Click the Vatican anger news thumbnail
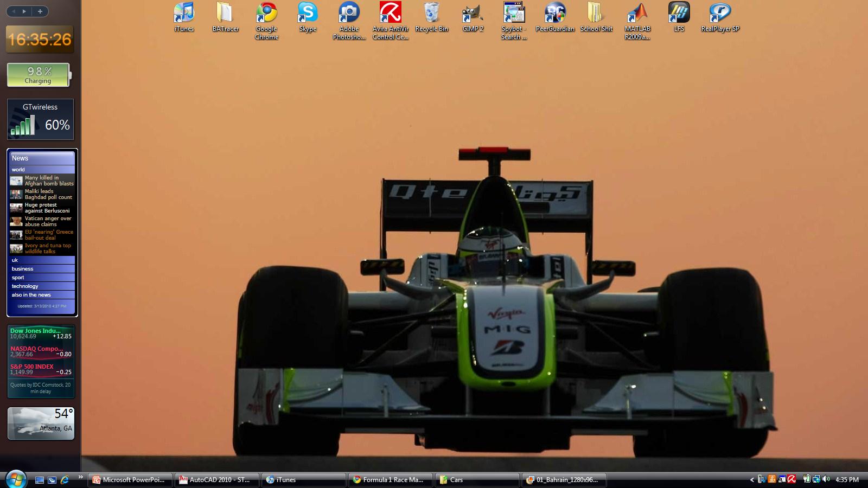Image resolution: width=868 pixels, height=488 pixels. tap(16, 221)
